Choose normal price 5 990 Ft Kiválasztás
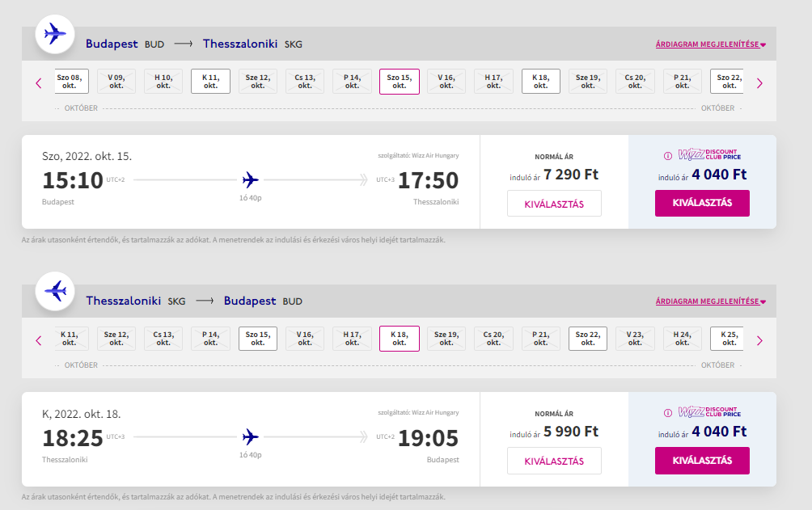Screen dimensions: 812x510 coord(554,461)
